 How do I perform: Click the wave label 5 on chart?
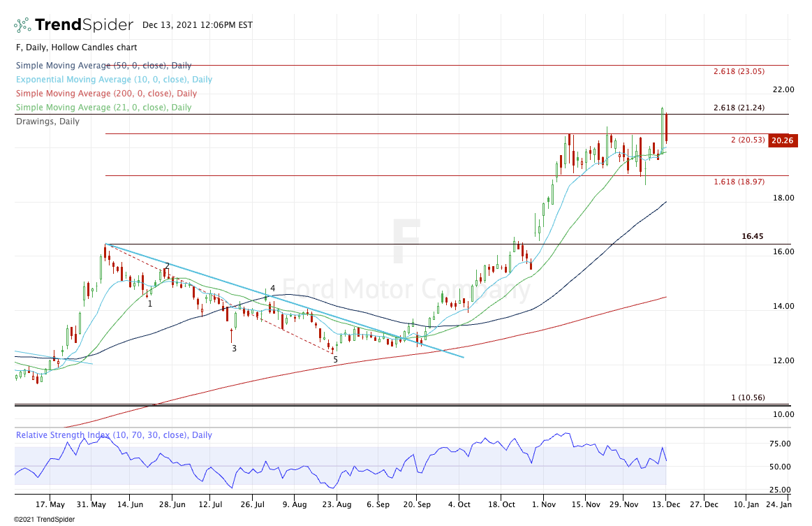pyautogui.click(x=336, y=360)
